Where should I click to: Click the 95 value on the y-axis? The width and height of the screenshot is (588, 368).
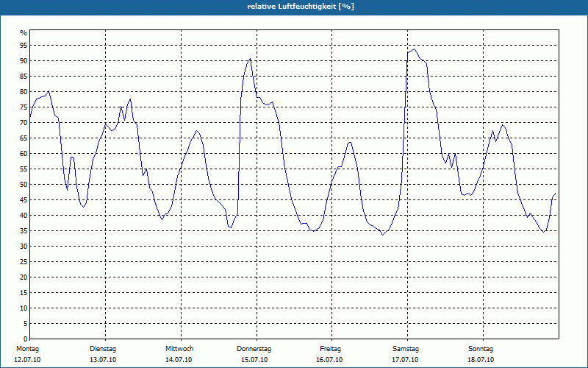pyautogui.click(x=24, y=46)
